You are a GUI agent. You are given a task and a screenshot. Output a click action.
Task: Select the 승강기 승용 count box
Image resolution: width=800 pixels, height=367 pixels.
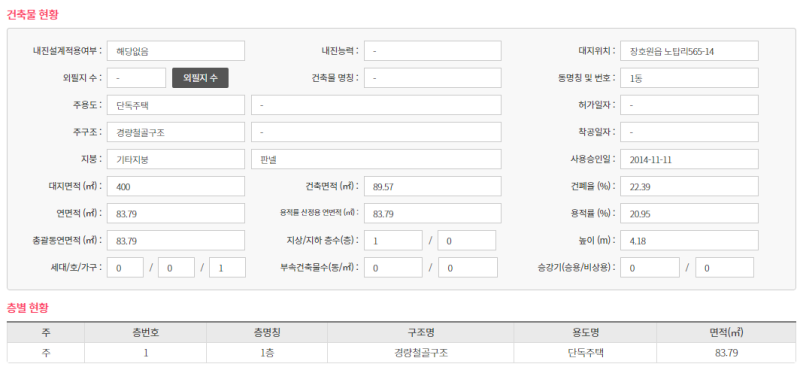(x=650, y=267)
